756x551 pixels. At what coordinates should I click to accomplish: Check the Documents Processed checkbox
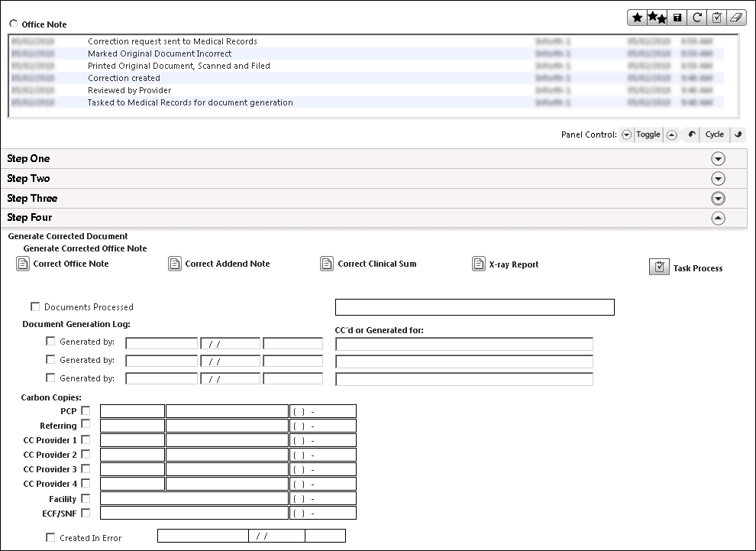(34, 306)
